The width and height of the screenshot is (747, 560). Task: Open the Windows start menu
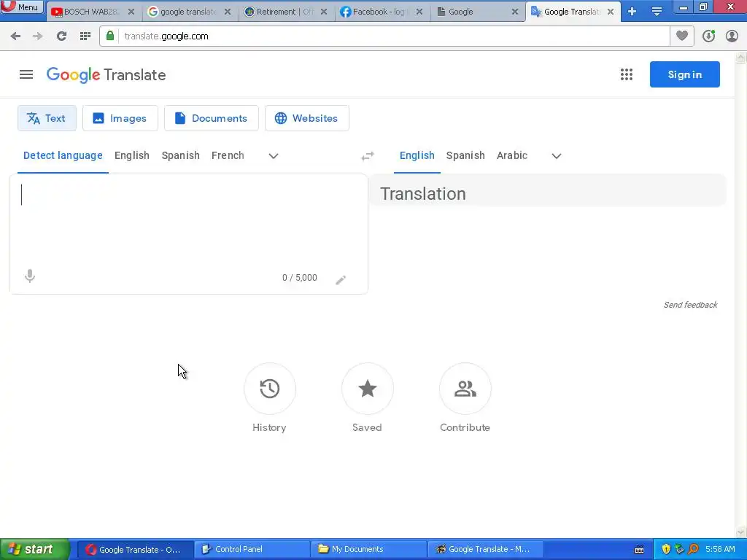[x=34, y=550]
